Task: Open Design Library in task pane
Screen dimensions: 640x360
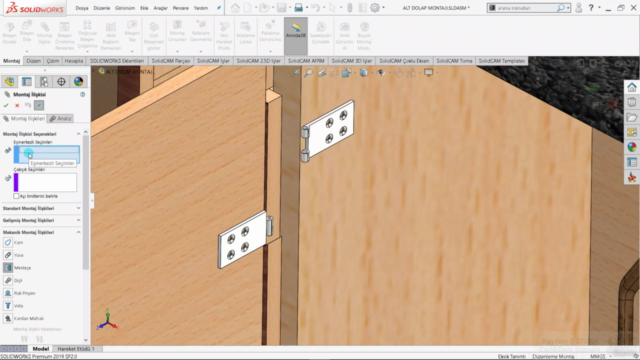Action: 632,102
